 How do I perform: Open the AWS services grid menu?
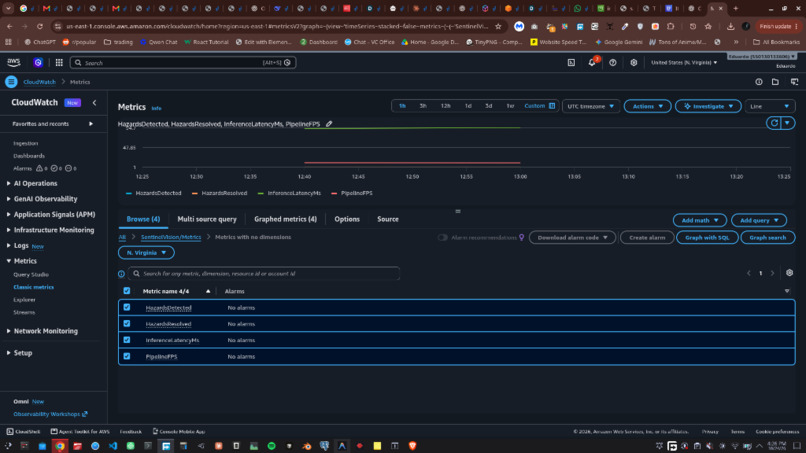(x=59, y=62)
